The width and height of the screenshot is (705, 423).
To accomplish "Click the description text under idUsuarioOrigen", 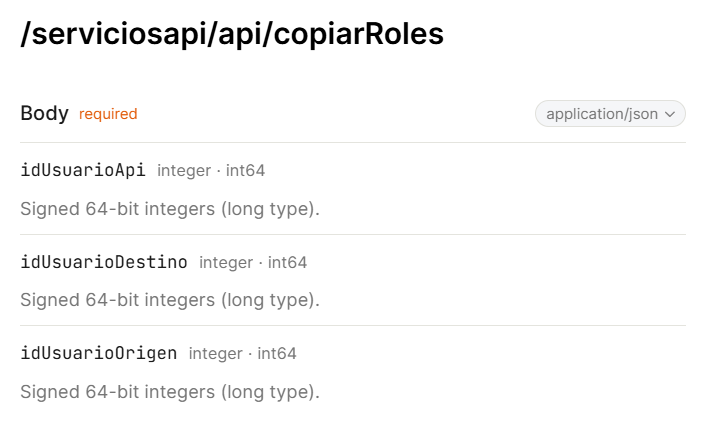I will point(170,391).
